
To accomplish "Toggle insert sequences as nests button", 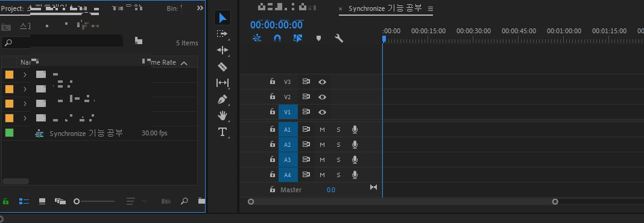I will 257,38.
